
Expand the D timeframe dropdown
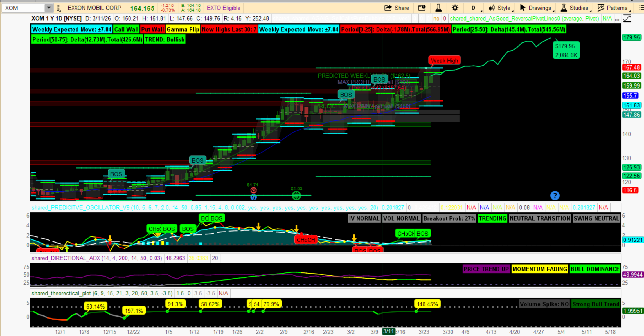coord(474,8)
